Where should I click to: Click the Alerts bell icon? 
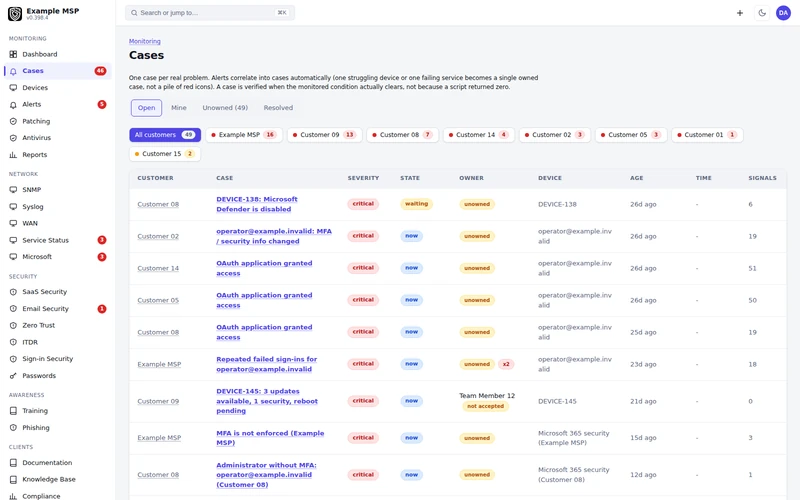point(13,105)
